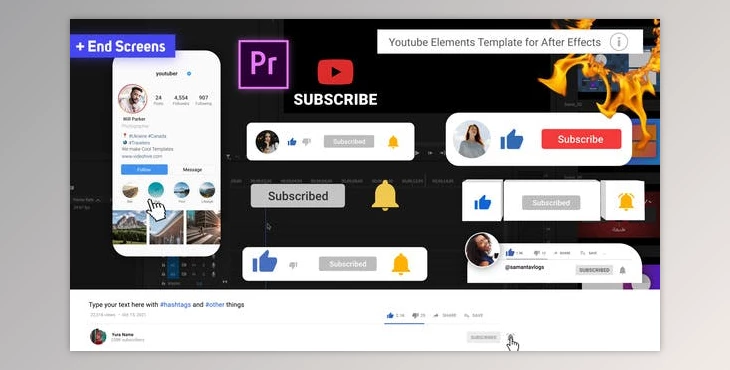Screen dimensions: 730x370
Task: Click the Subscribed button on the 3D block
Action: point(551,203)
